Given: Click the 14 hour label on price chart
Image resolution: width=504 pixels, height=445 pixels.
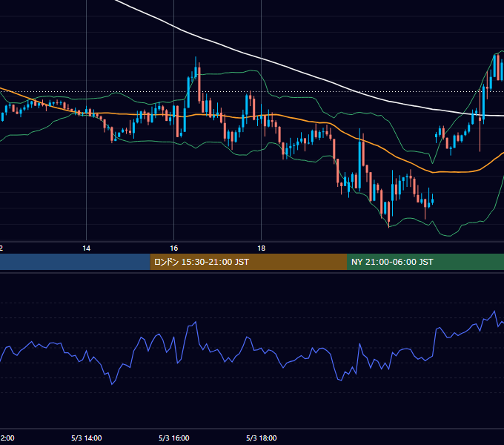Looking at the screenshot, I should (x=87, y=248).
